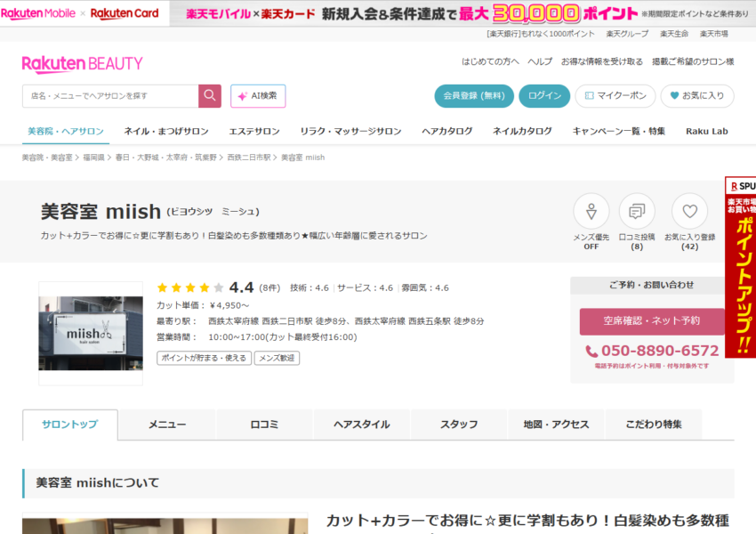Select 口コミ tab
This screenshot has width=756, height=534.
pos(264,425)
